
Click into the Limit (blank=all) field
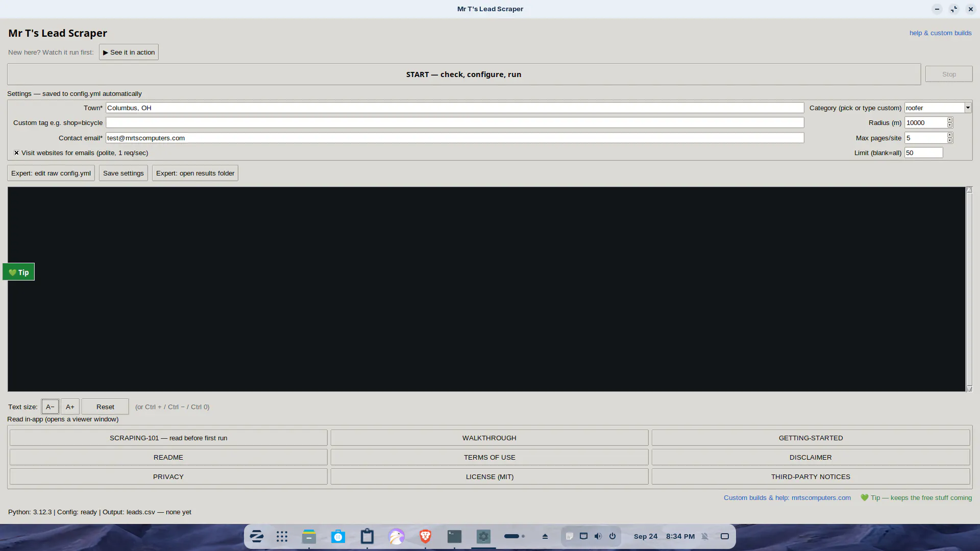click(x=924, y=153)
